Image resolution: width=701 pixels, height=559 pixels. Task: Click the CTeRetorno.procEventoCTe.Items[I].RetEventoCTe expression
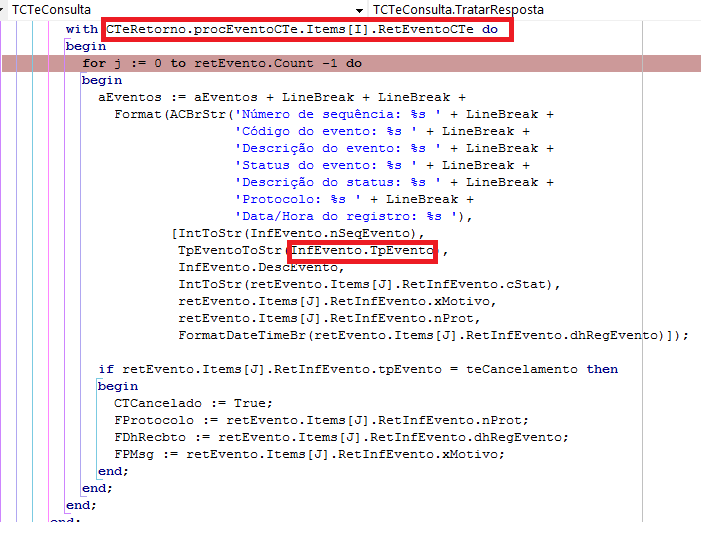click(x=290, y=30)
